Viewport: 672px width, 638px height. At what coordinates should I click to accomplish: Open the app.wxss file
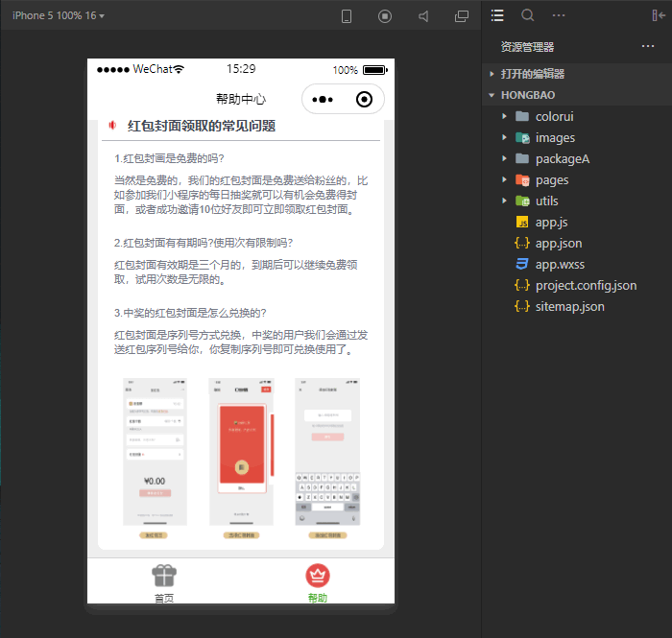coord(560,264)
